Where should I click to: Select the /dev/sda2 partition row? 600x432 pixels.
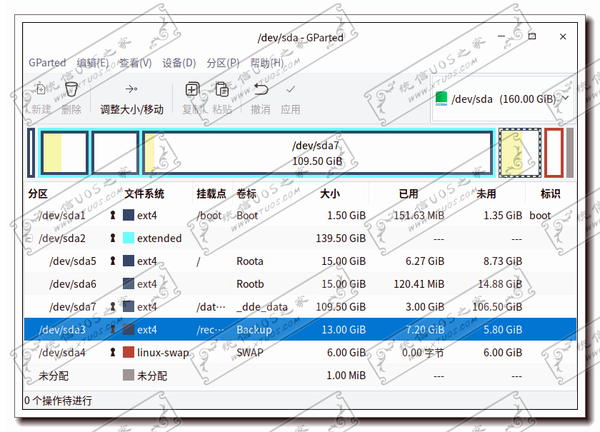300,238
